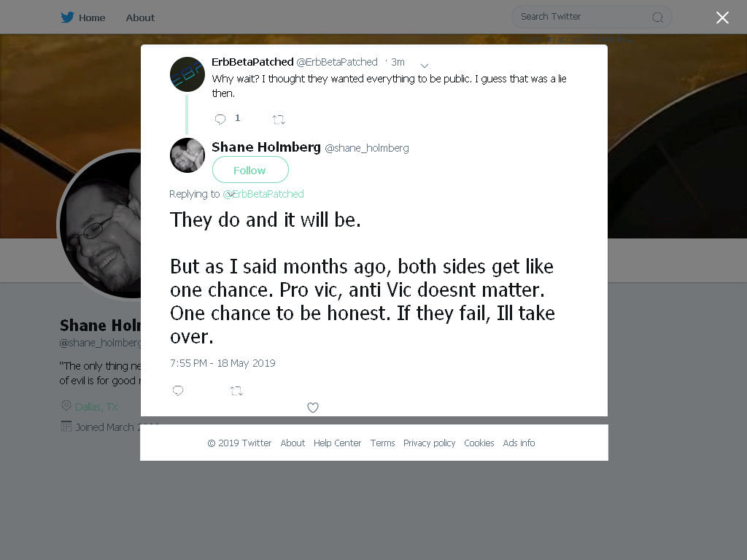This screenshot has height=560, width=747.
Task: Open the Ads info footer link
Action: pos(519,443)
